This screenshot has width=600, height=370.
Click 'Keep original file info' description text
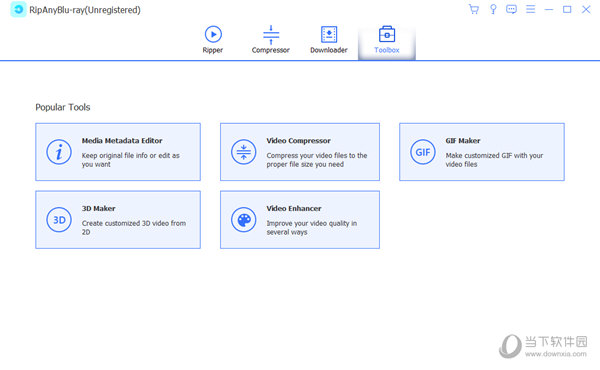pos(130,160)
